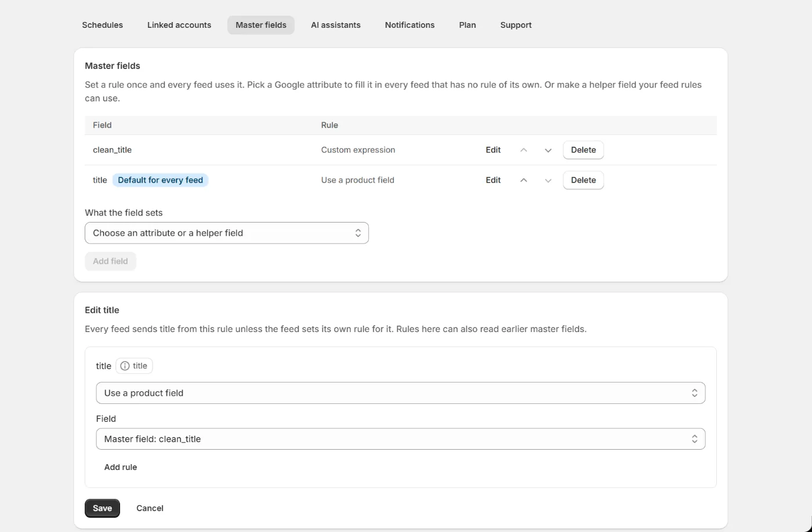
Task: Click 'Field' label above clean_title dropdown
Action: coord(106,418)
